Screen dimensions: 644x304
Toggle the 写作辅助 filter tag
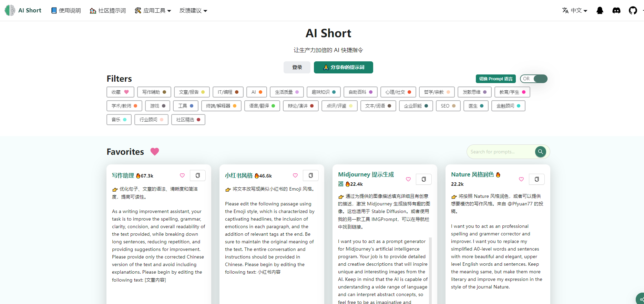click(154, 92)
